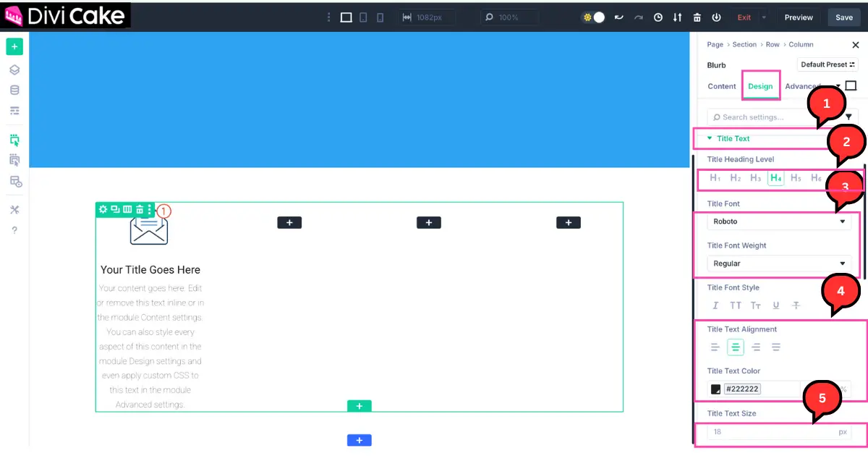Viewport: 868px width, 456px height.
Task: Open the database-style icon in left sidebar
Action: point(14,90)
